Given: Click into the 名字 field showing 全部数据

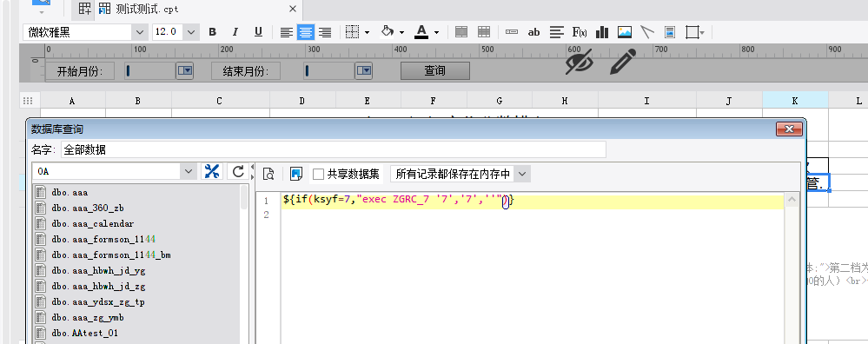Looking at the screenshot, I should tap(334, 149).
